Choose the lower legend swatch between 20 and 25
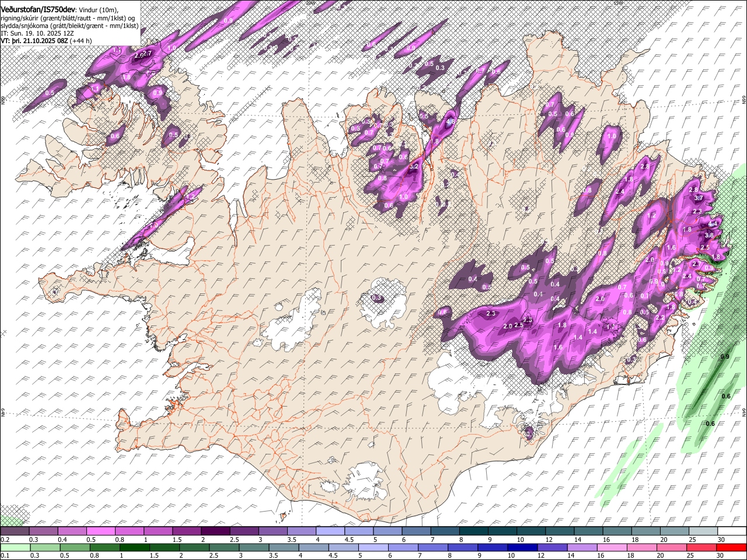Image resolution: width=747 pixels, height=560 pixels. (x=672, y=547)
